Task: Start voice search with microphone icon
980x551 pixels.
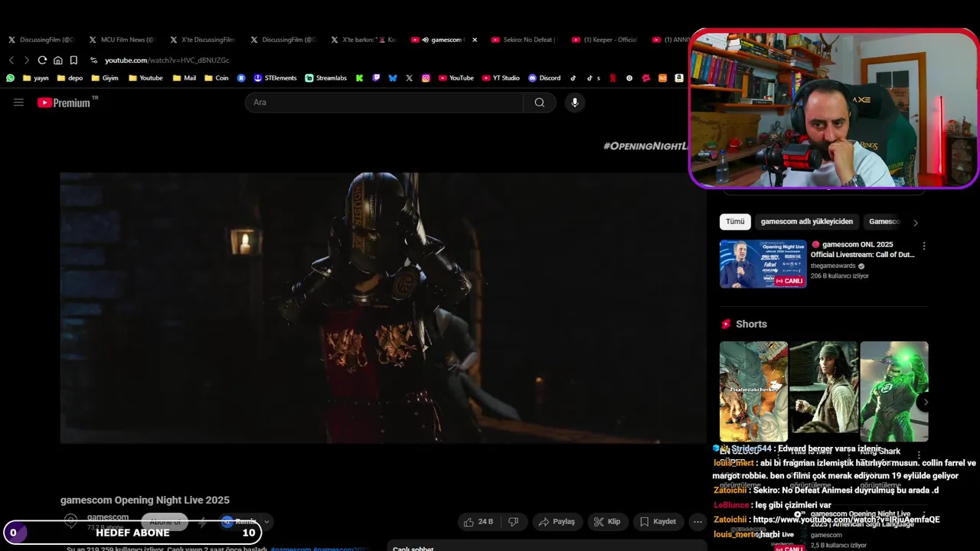Action: 575,103
